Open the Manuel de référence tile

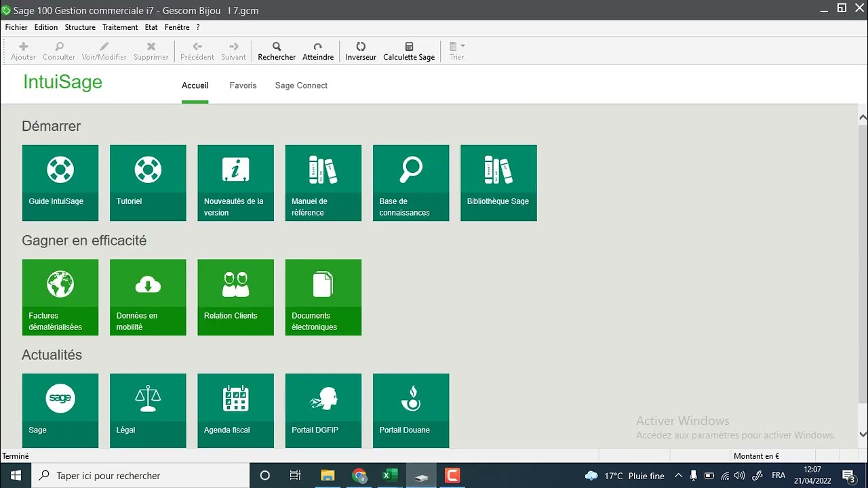tap(323, 183)
